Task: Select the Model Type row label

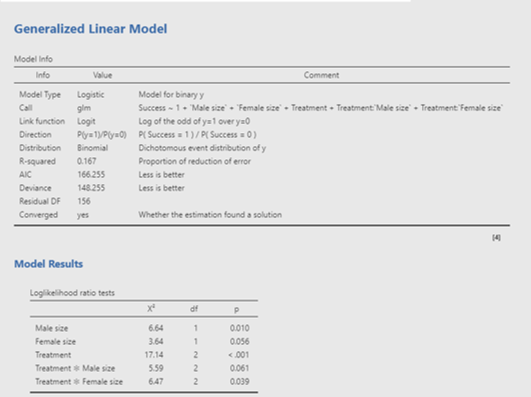Action: (x=40, y=95)
